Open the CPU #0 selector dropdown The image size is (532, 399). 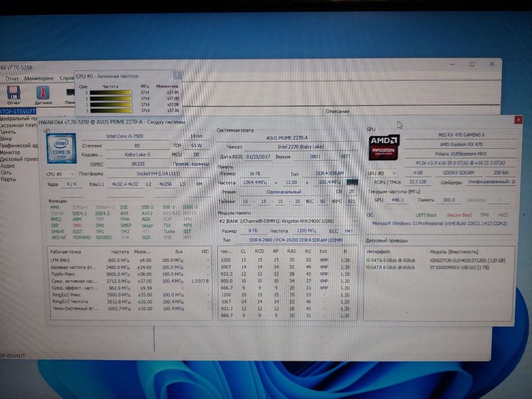click(x=60, y=174)
